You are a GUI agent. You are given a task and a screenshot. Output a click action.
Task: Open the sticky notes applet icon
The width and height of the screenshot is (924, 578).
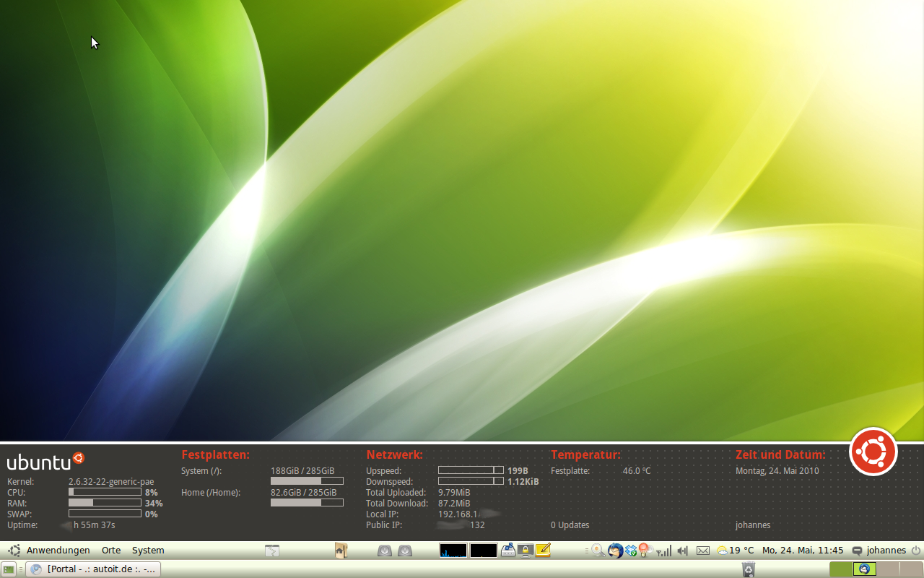(x=543, y=551)
